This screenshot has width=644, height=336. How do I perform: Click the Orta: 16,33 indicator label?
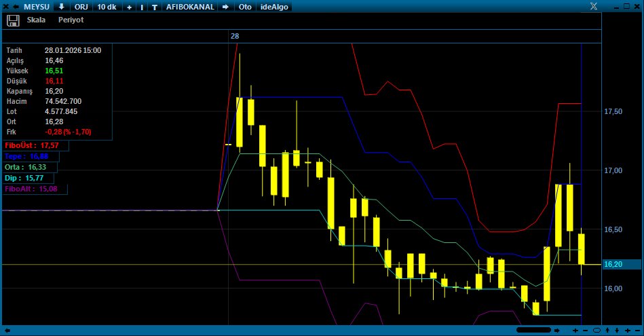tap(30, 167)
